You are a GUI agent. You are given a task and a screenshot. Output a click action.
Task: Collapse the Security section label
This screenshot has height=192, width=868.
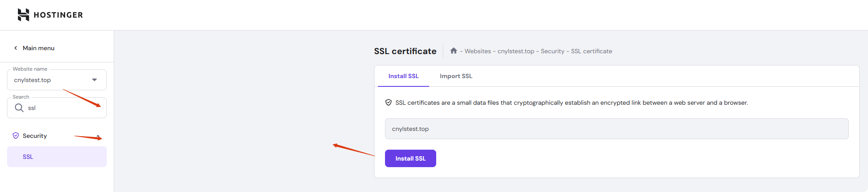point(35,136)
